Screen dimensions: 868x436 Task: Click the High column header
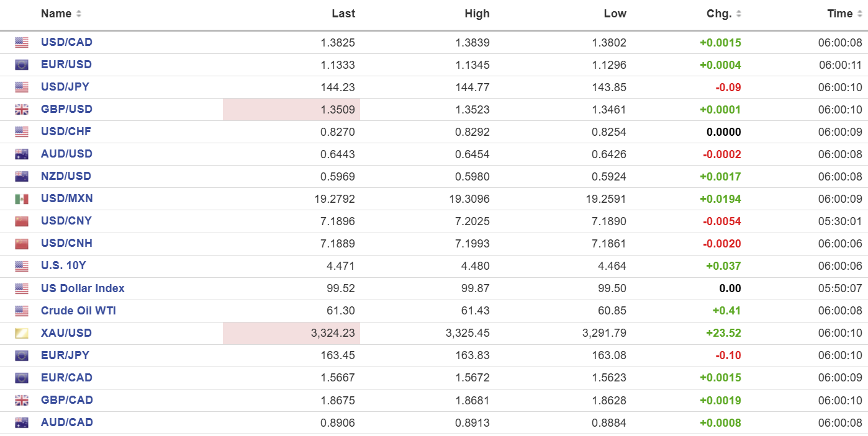(477, 14)
